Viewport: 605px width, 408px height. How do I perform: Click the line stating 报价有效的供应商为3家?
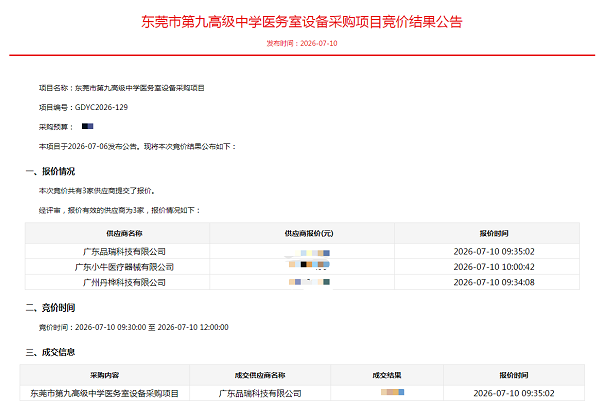click(120, 210)
